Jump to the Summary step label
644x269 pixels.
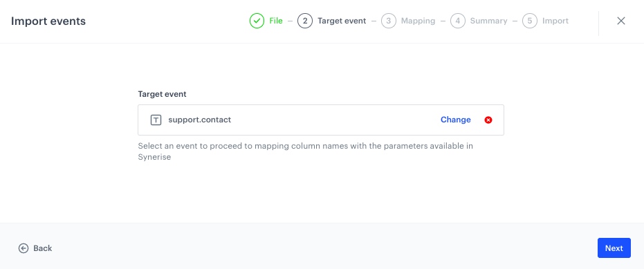pyautogui.click(x=489, y=21)
